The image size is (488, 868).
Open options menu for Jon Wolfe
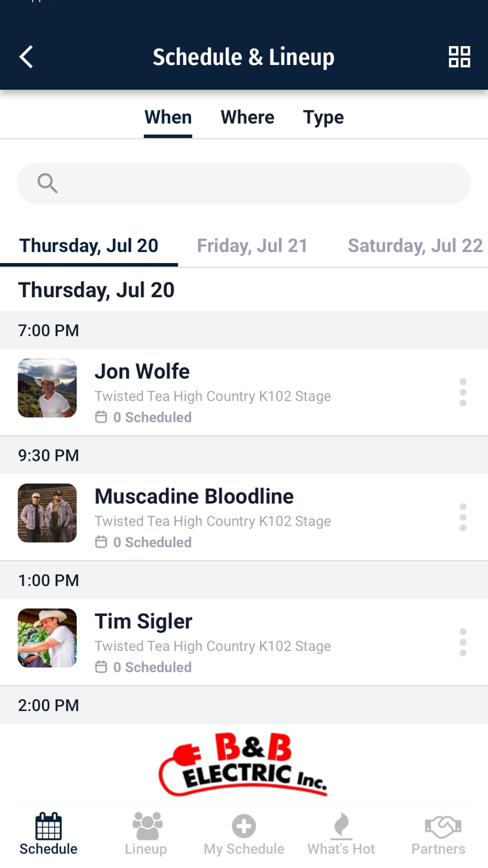pyautogui.click(x=463, y=392)
